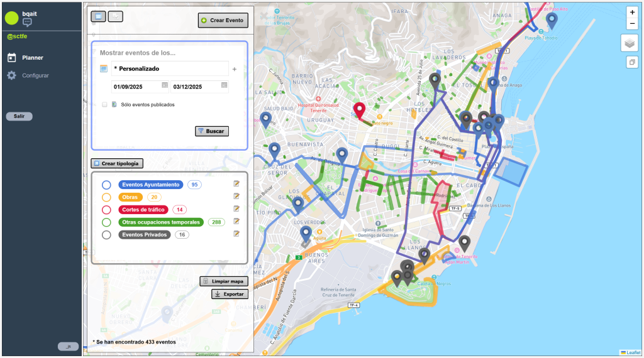Click the Exportar button
The width and height of the screenshot is (644, 358).
tap(230, 294)
